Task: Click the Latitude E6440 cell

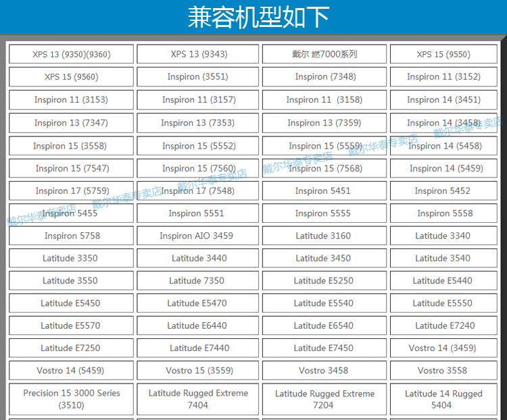Action: pyautogui.click(x=198, y=325)
